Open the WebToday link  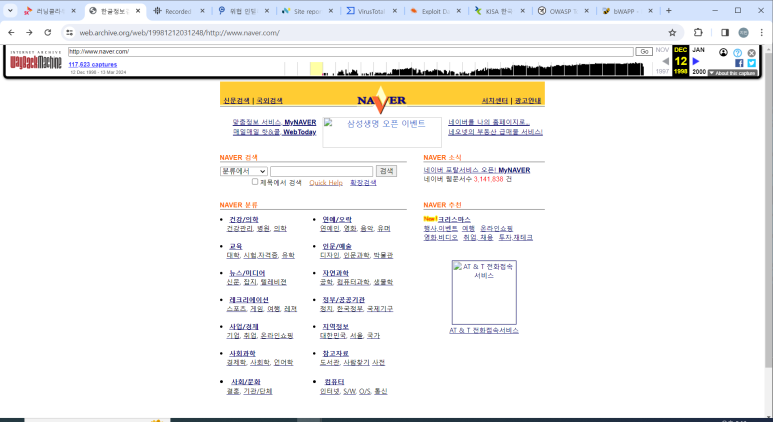299,132
